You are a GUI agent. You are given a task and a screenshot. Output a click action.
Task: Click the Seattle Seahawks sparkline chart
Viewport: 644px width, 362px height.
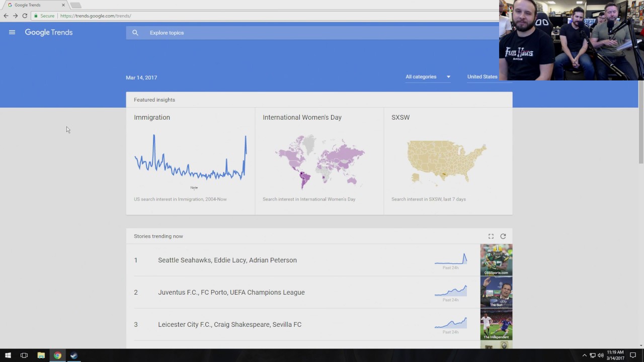451,259
